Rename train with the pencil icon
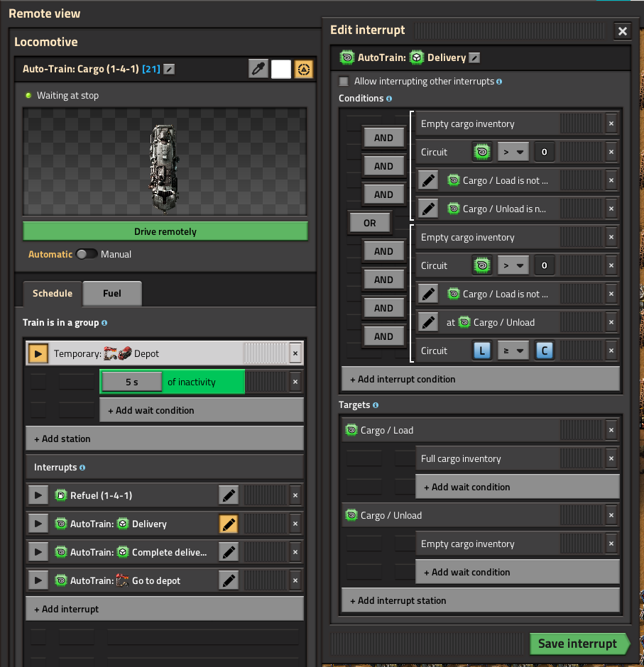This screenshot has height=667, width=644. tap(169, 69)
